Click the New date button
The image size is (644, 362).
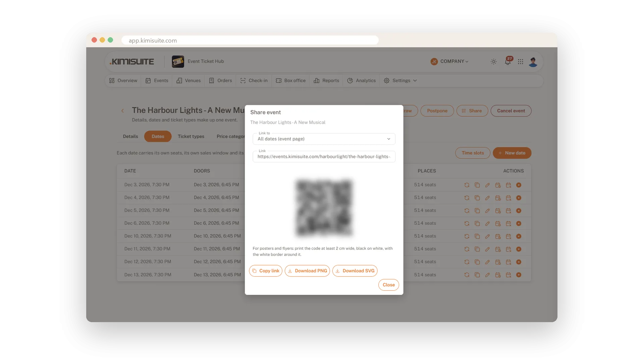point(512,153)
